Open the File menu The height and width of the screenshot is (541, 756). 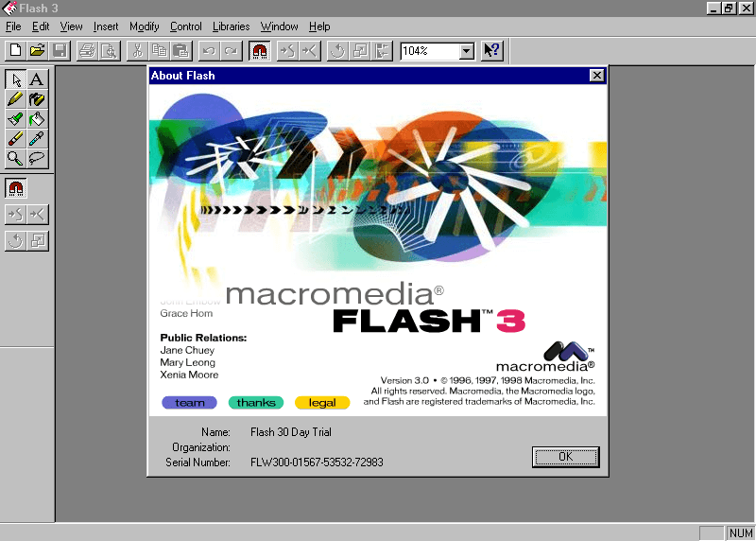click(13, 26)
